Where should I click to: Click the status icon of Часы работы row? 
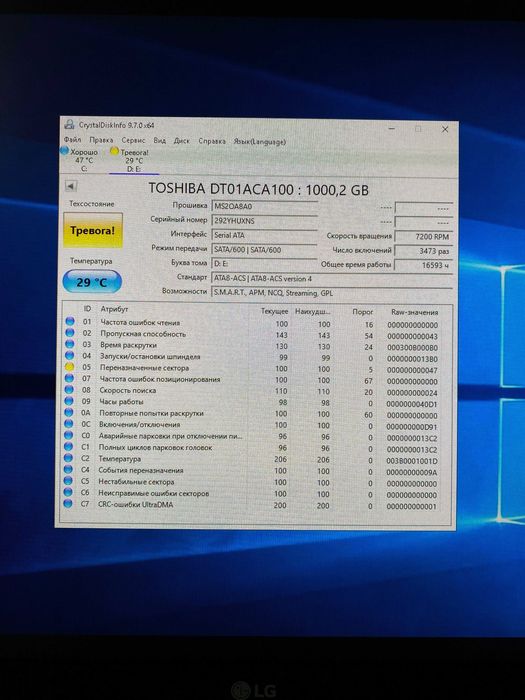coord(69,401)
